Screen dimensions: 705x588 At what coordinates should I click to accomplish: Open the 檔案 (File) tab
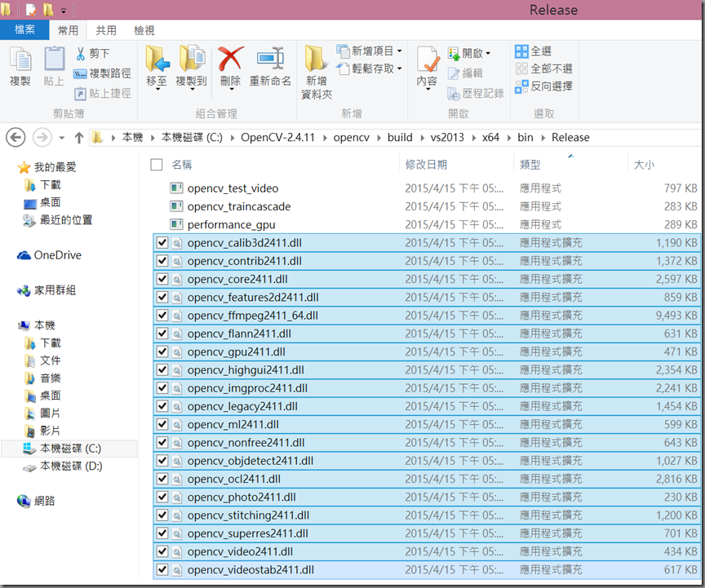pos(24,30)
